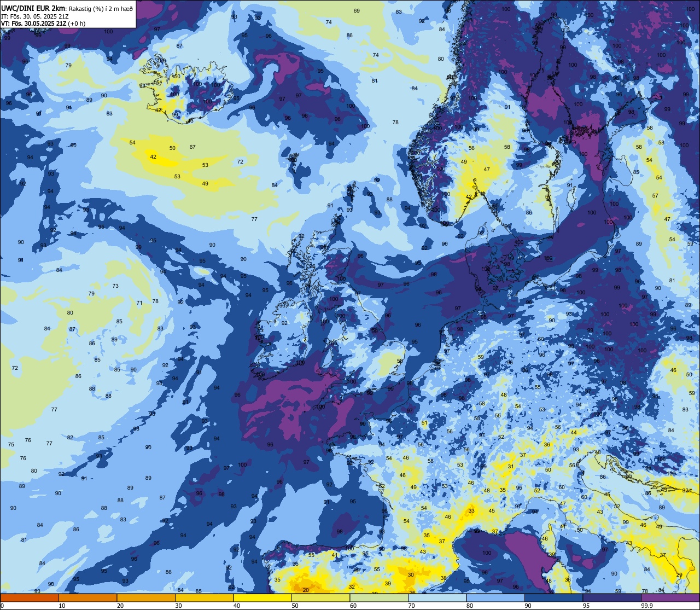Click the map title 'UWC/DINI EUR 2km'
The width and height of the screenshot is (700, 610).
pos(33,8)
